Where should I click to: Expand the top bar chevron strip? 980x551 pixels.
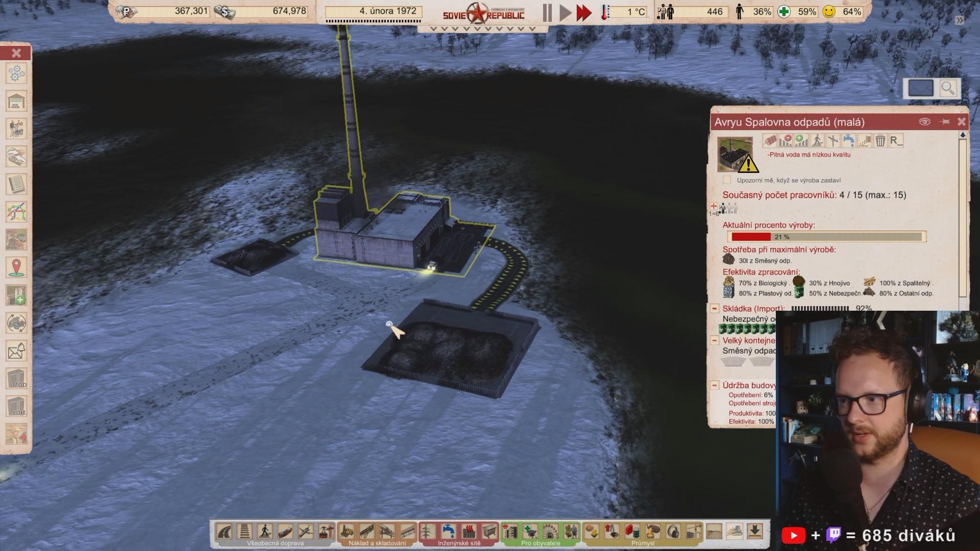click(x=482, y=29)
